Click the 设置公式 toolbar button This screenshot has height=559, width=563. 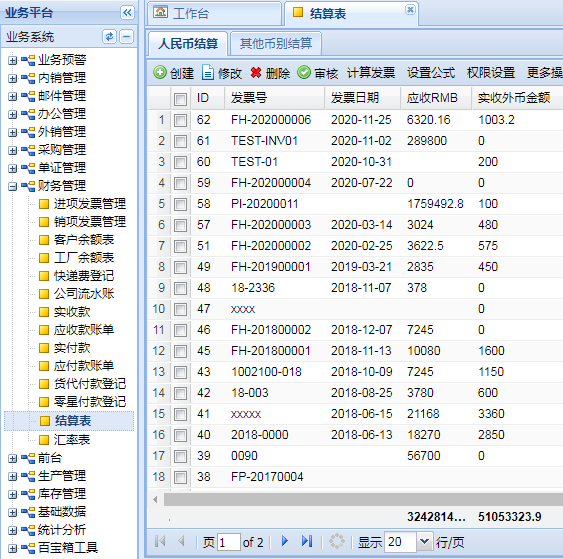431,73
